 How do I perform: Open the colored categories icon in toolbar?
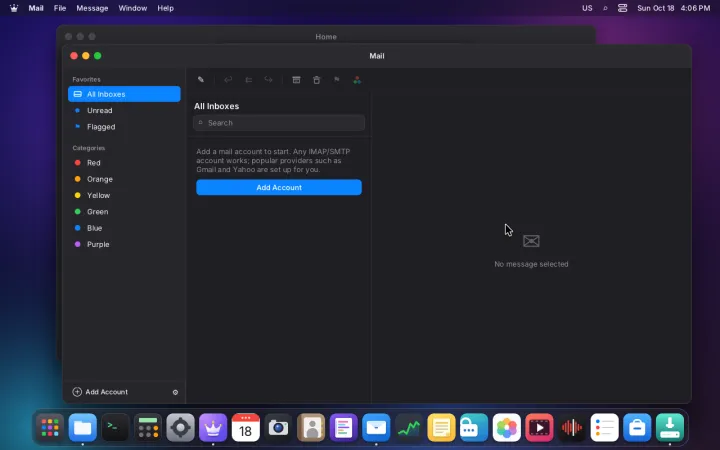[357, 79]
